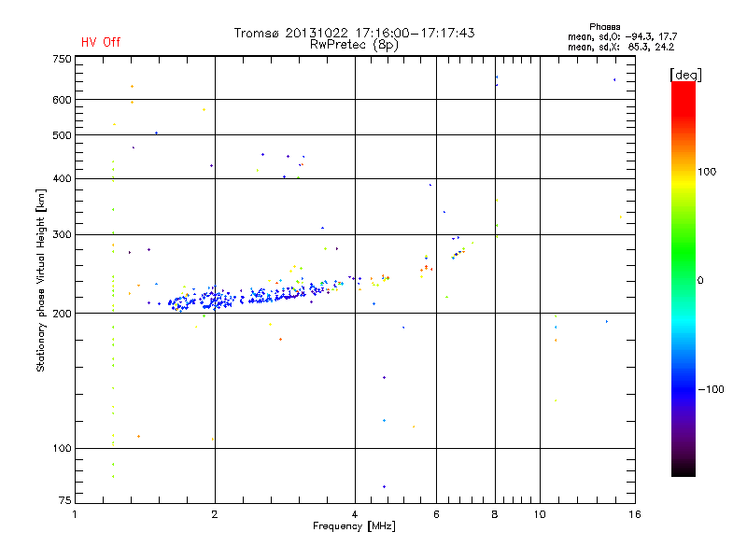Click the x-axis tick label "10"
This screenshot has height=560, width=747.
540,514
